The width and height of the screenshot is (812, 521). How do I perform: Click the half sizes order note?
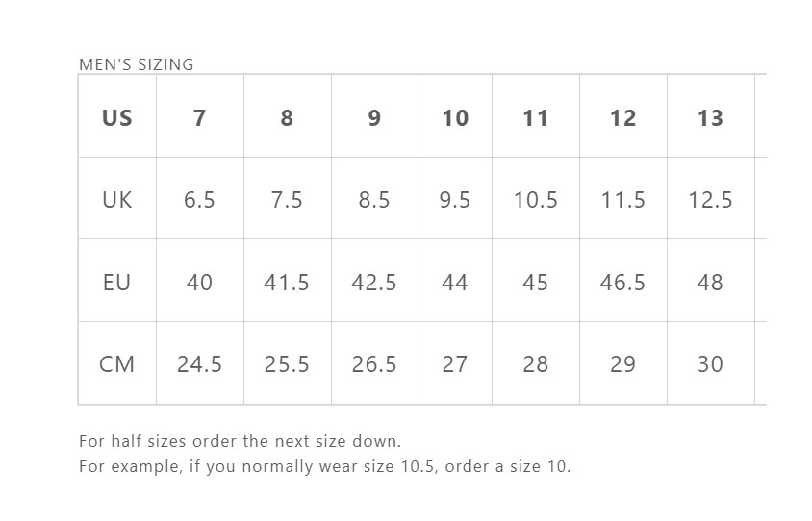240,441
